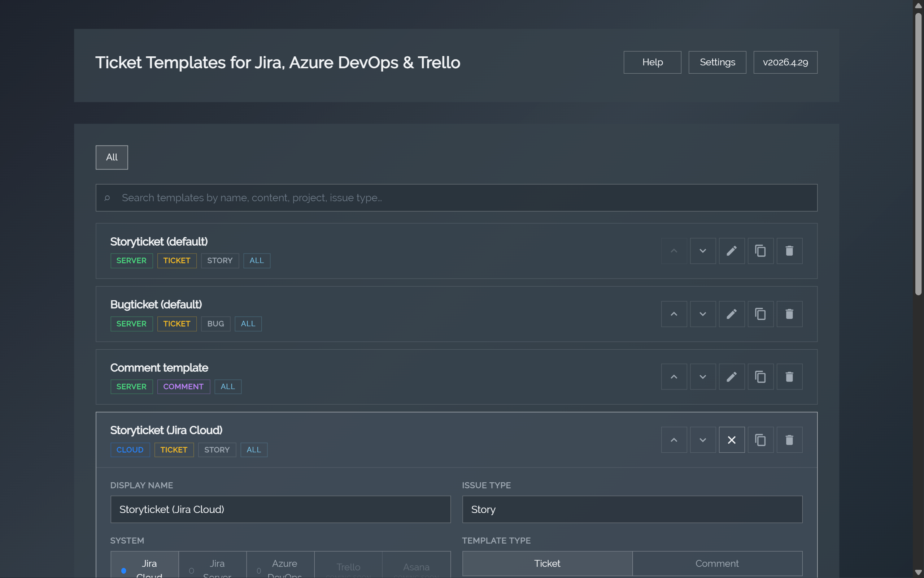Move Bugticket (default) template up
924x578 pixels.
[674, 314]
